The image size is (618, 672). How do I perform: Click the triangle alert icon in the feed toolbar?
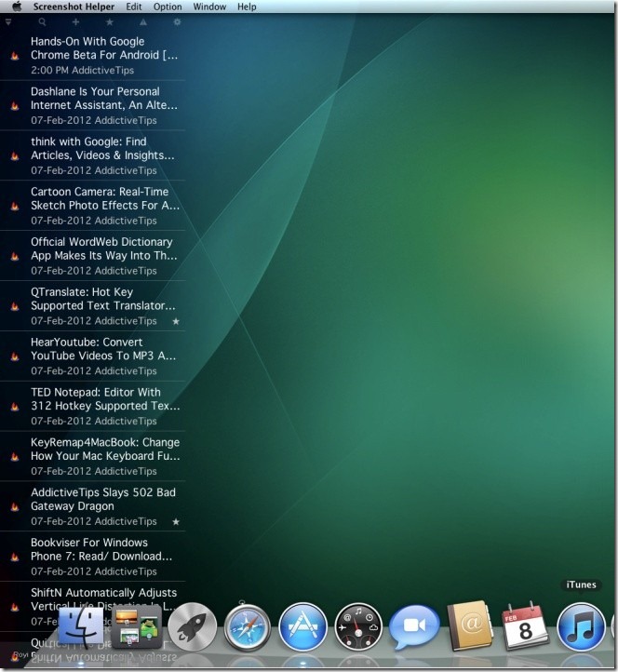click(x=143, y=21)
